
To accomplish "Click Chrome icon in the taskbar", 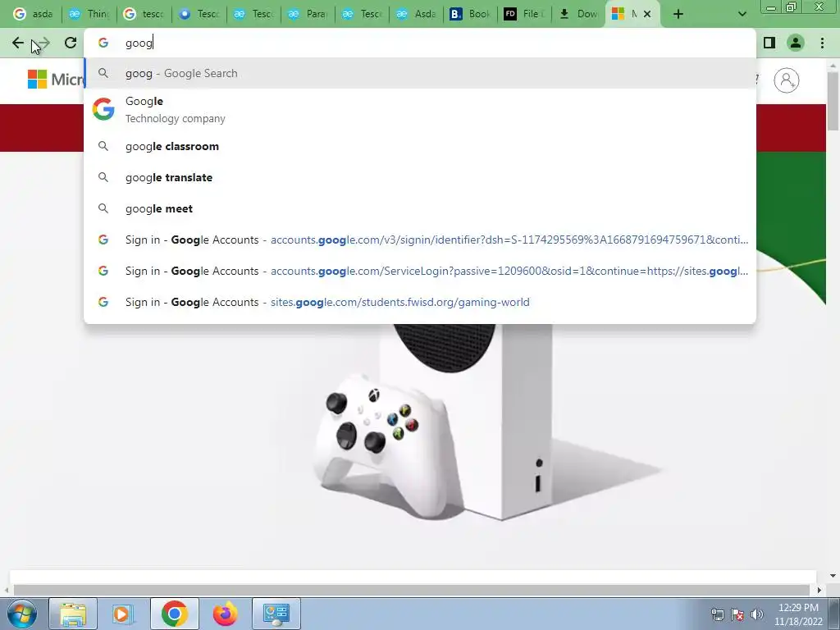I will 174,614.
